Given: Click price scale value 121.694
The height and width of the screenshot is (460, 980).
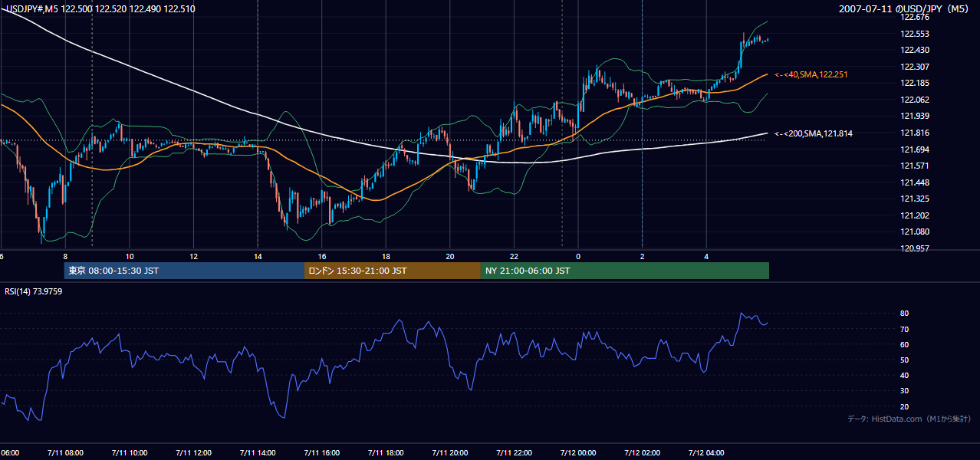Looking at the screenshot, I should coord(914,149).
